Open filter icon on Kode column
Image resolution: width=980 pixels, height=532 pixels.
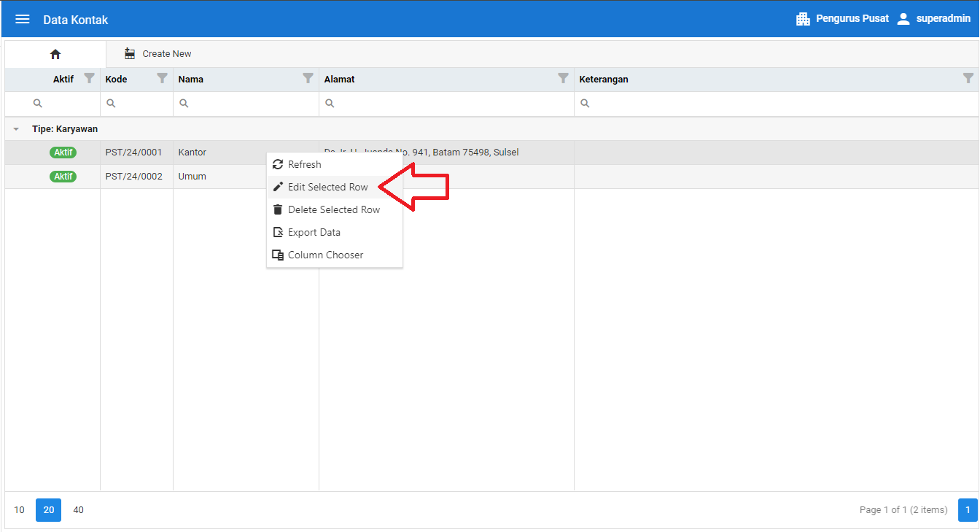tap(162, 78)
